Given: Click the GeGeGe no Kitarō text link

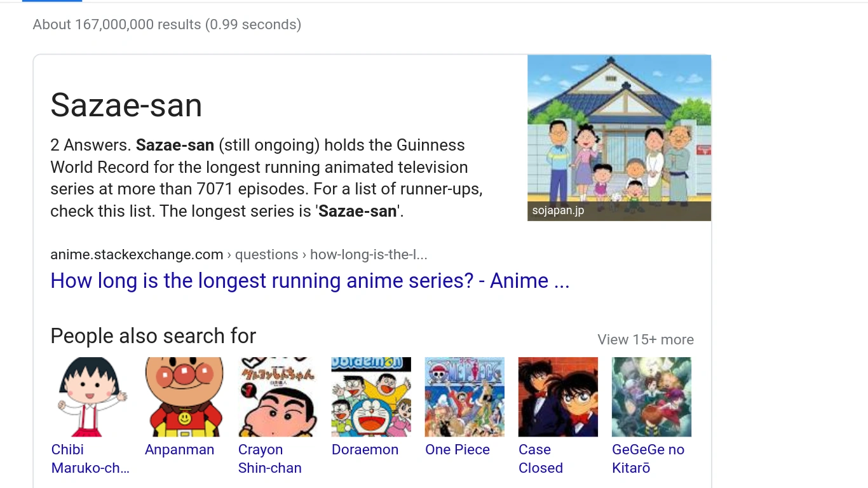Looking at the screenshot, I should pyautogui.click(x=648, y=459).
